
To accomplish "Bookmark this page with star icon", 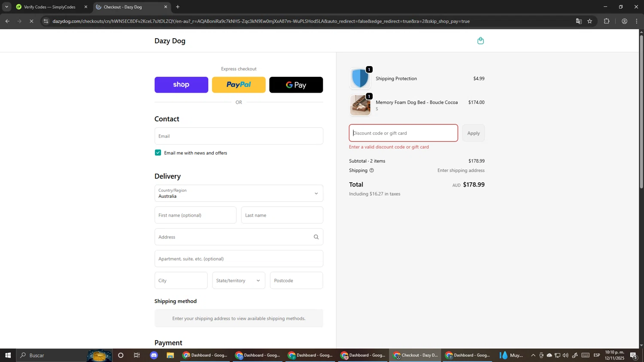I will point(589,21).
